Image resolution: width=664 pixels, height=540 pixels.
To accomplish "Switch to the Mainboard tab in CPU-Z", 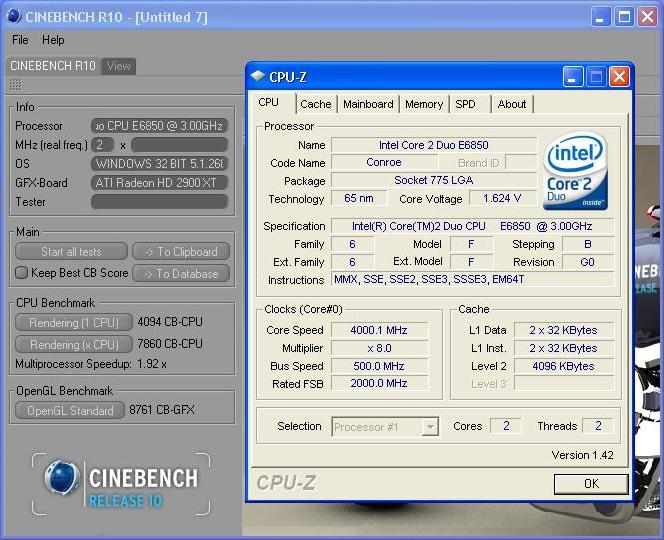I will (368, 104).
